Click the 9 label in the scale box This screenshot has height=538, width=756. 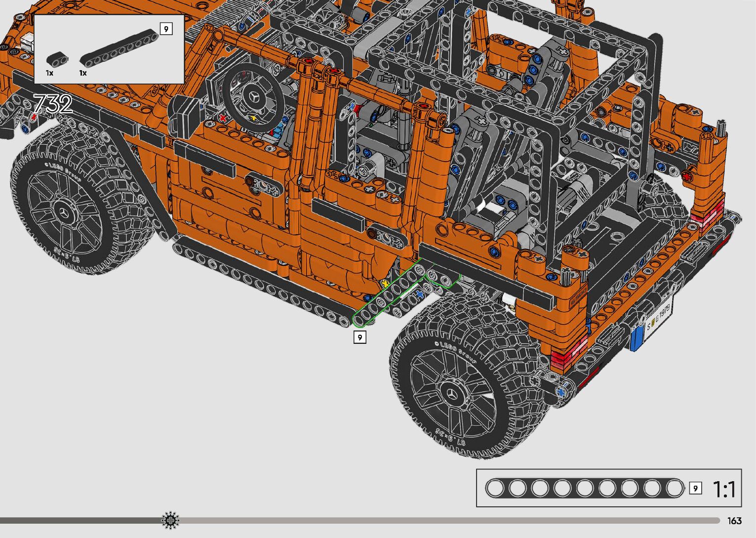click(x=695, y=488)
